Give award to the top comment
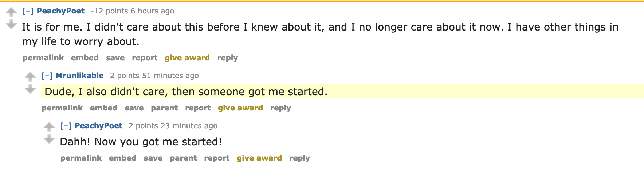This screenshot has height=170, width=644. click(x=187, y=58)
